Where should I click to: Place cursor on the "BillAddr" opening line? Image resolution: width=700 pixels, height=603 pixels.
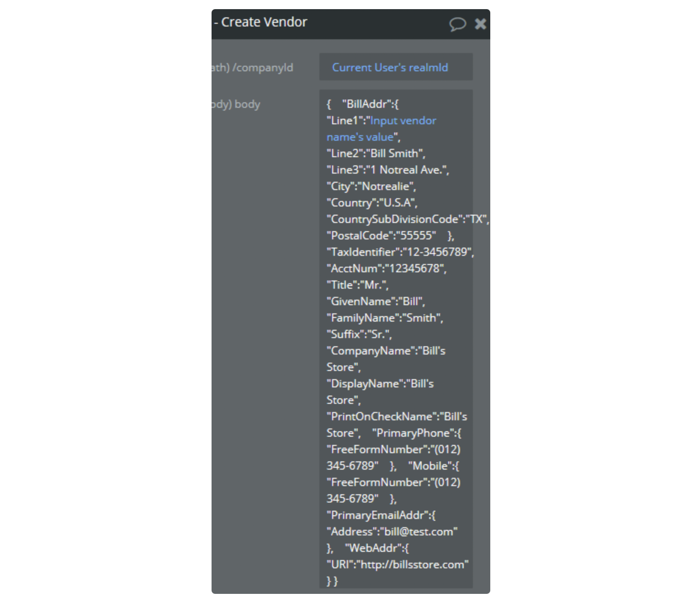370,104
